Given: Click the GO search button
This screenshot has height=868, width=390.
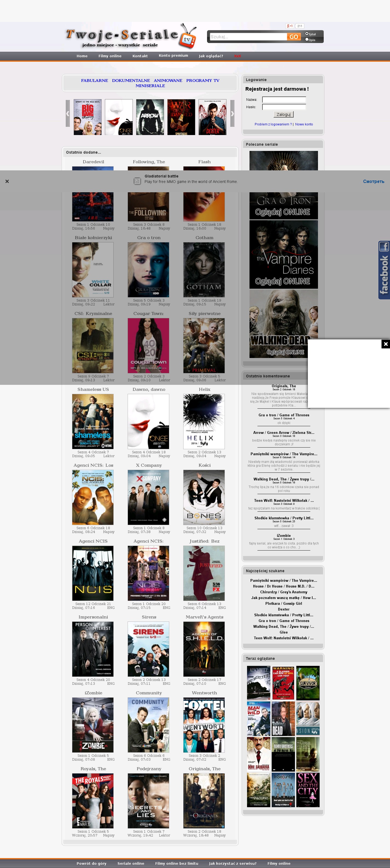Looking at the screenshot, I should 294,37.
